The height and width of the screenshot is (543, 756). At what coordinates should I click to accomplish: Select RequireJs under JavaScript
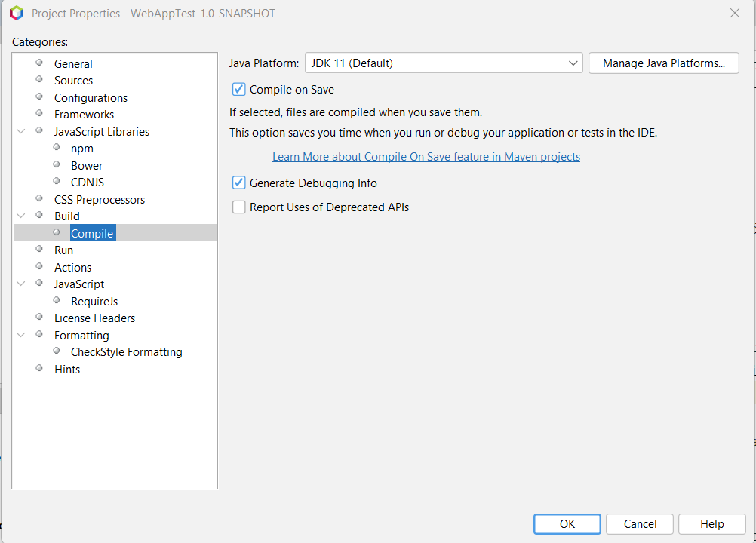pos(94,301)
